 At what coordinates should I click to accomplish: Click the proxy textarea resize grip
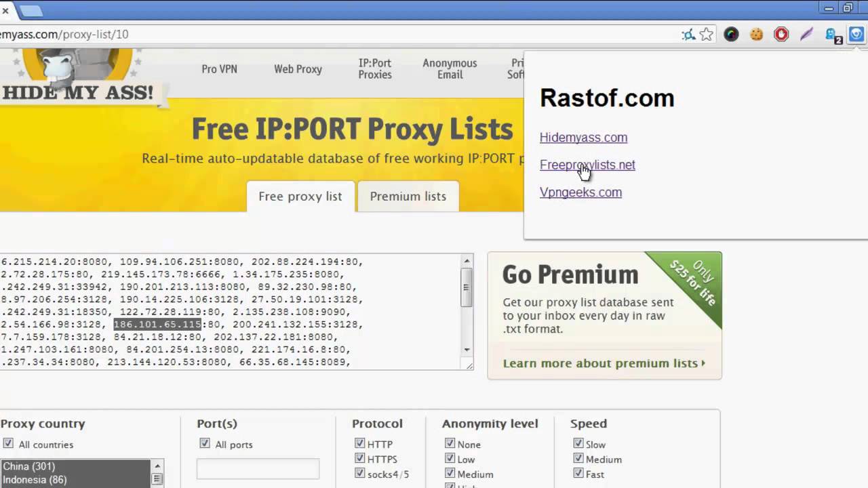click(x=468, y=365)
